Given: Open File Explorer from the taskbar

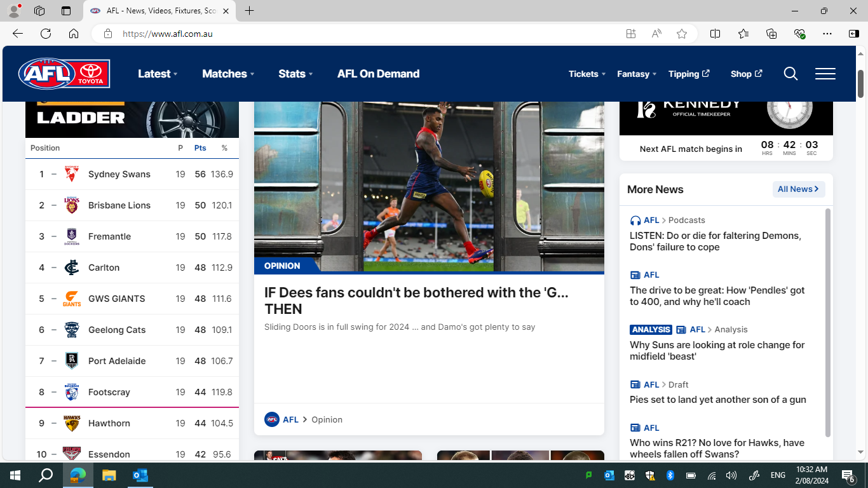Looking at the screenshot, I should [x=109, y=475].
